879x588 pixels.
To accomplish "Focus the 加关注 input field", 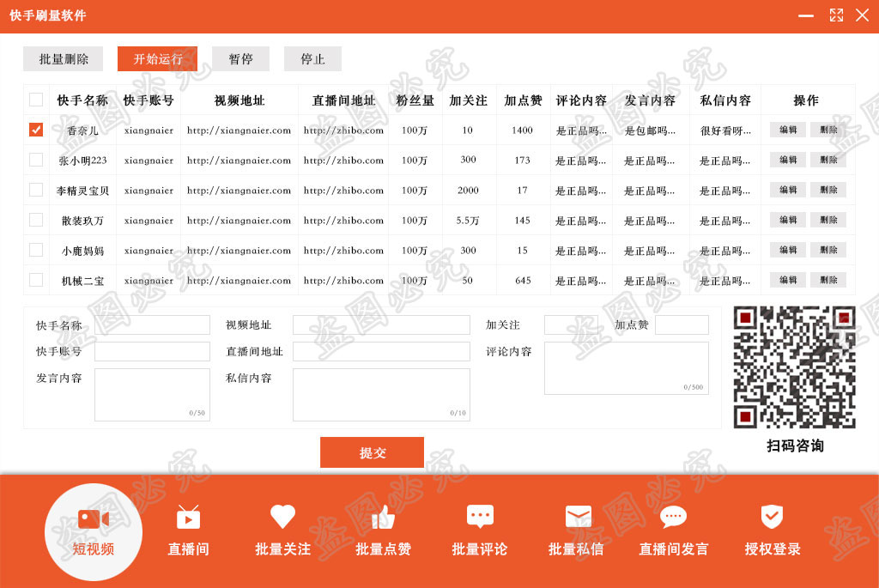I will pyautogui.click(x=571, y=324).
